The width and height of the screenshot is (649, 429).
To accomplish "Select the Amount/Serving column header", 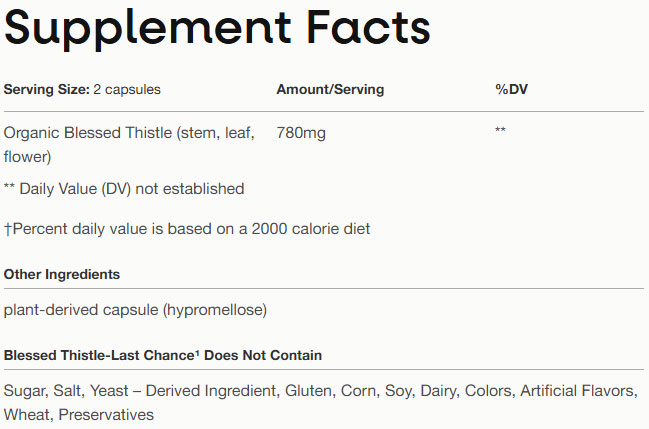I will 329,90.
